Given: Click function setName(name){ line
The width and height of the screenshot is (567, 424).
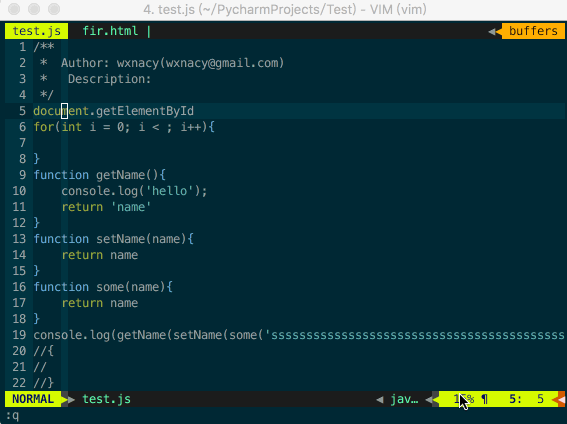Looking at the screenshot, I should 114,239.
